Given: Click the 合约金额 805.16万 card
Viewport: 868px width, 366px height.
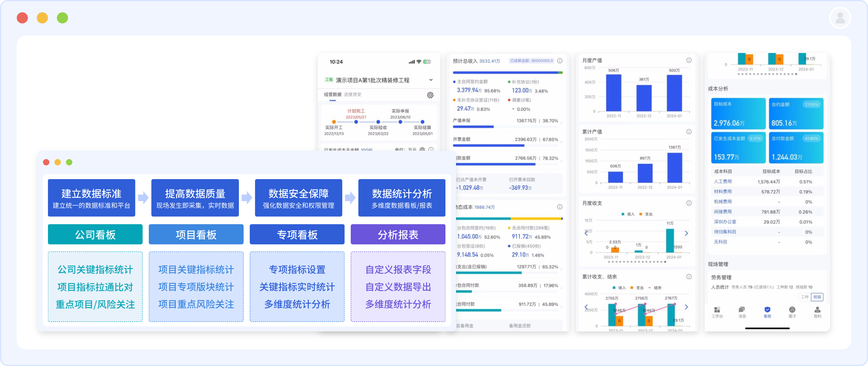Looking at the screenshot, I should coord(796,114).
